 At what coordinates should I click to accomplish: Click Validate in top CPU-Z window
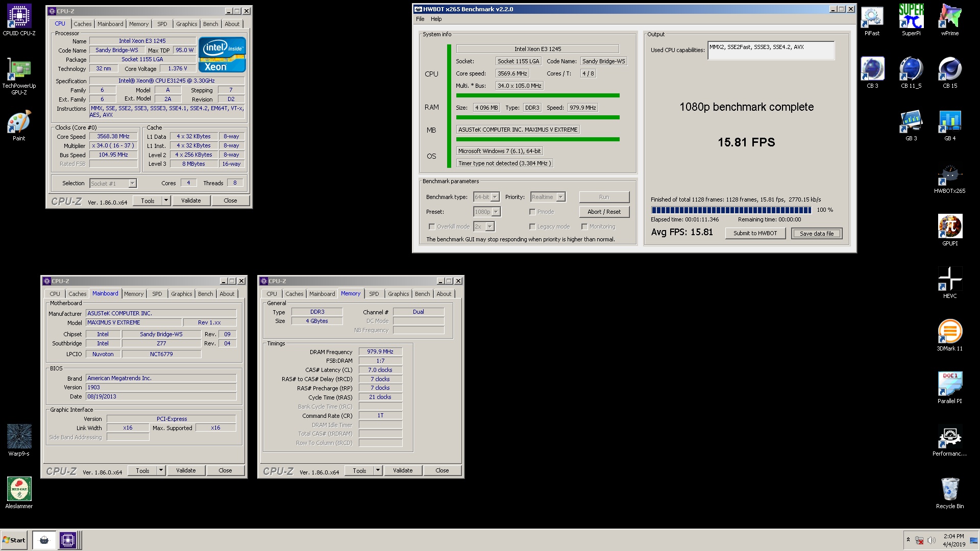click(x=191, y=201)
